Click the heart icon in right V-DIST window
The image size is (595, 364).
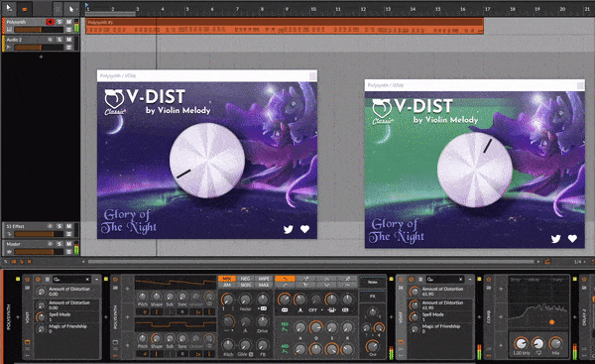(x=572, y=238)
